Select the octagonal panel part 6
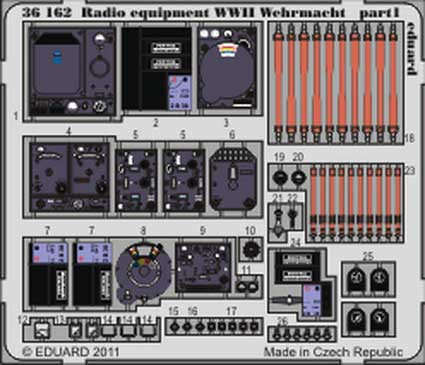Image resolution: width=425 pixels, height=365 pixels. (x=232, y=179)
